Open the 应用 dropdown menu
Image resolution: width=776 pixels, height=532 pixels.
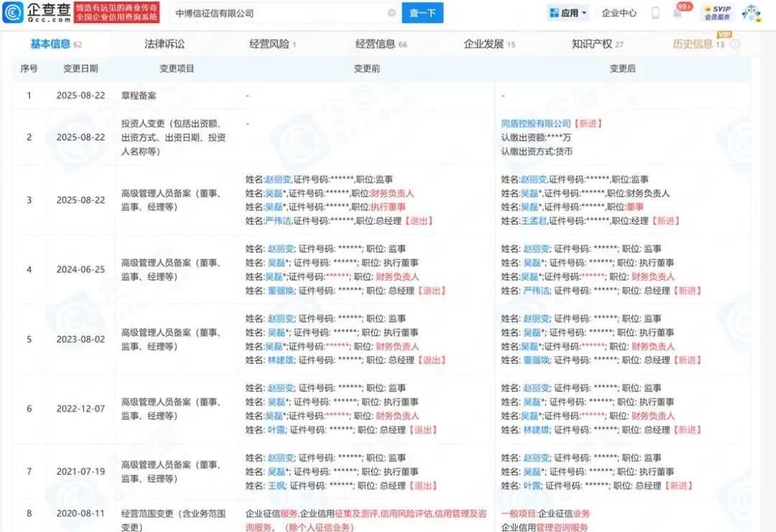568,13
